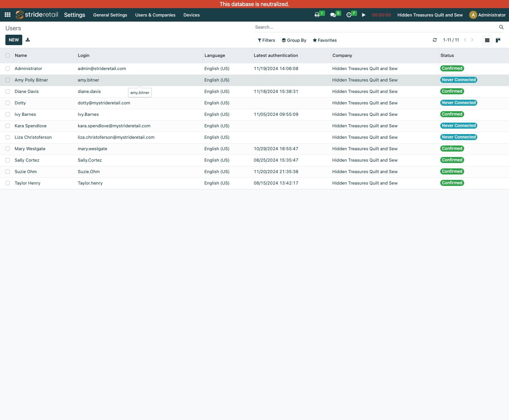Open the activities clock icon
509x420 pixels.
[349, 15]
